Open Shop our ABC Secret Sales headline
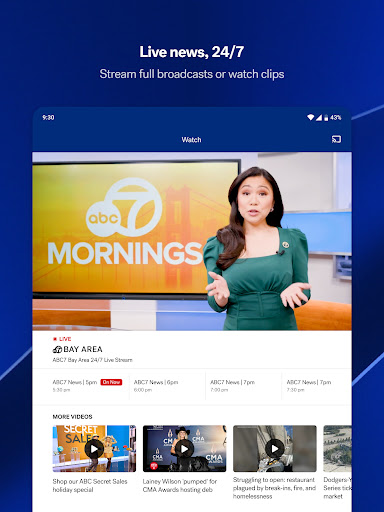 [x=90, y=485]
